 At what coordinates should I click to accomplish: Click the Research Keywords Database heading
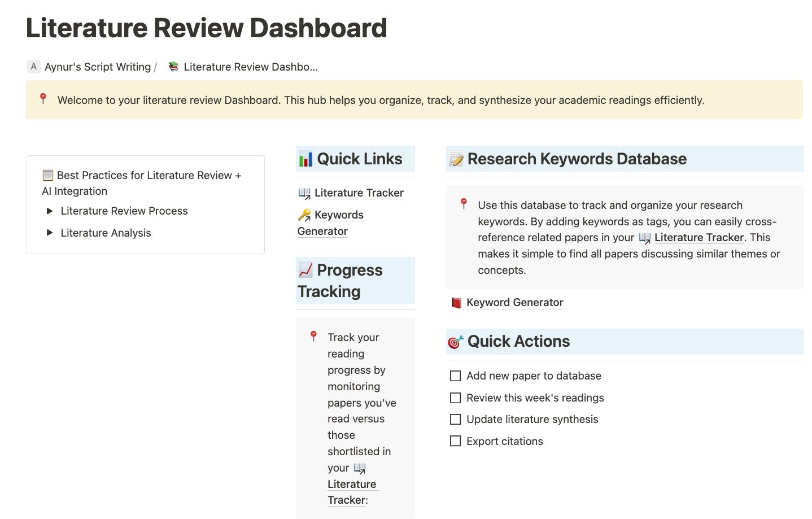pos(577,159)
